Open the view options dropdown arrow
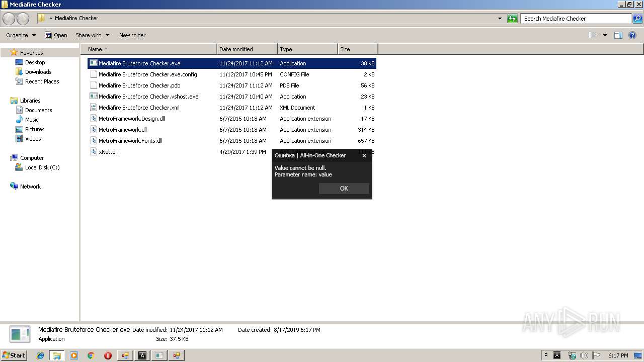644x362 pixels. pos(605,35)
